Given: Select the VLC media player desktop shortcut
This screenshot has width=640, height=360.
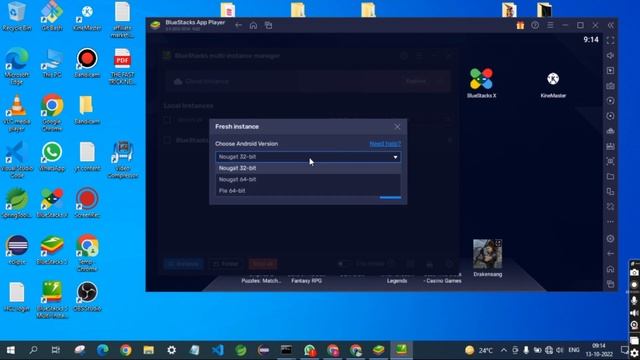Looking at the screenshot, I should point(17,113).
